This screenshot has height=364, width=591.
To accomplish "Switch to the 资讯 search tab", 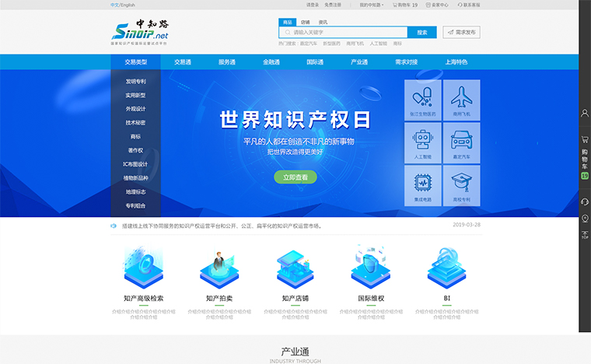I will [x=323, y=23].
